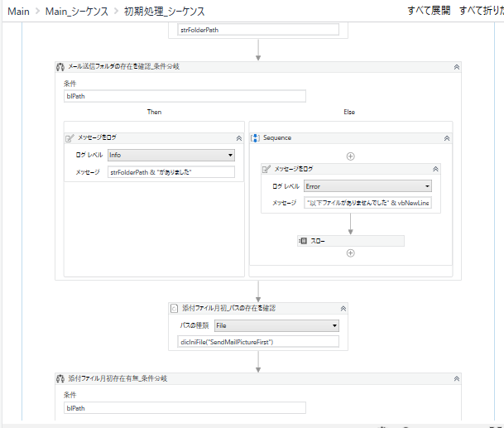Screen dimensions: 504x428
Task: Click the Else branch label
Action: point(349,112)
